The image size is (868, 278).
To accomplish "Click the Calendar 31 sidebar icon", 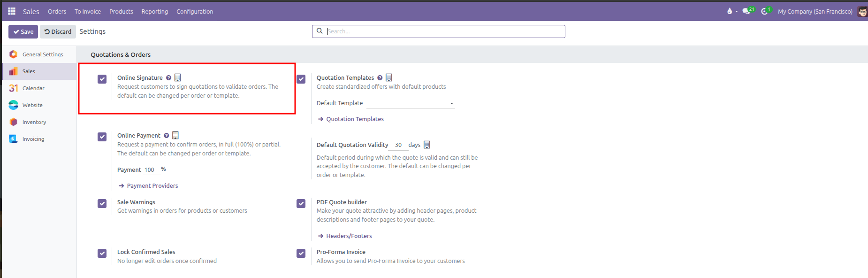I will click(14, 88).
